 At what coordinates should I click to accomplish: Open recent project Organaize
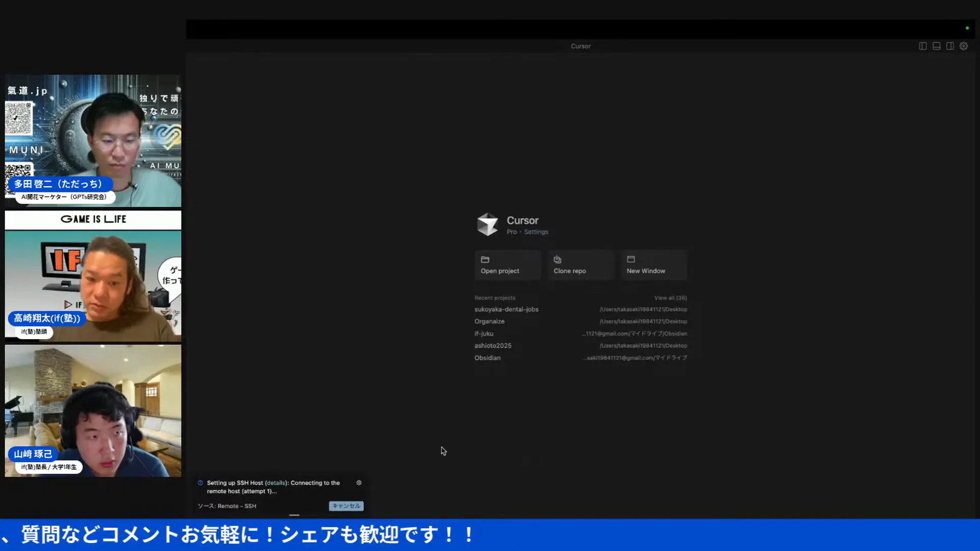click(x=489, y=321)
